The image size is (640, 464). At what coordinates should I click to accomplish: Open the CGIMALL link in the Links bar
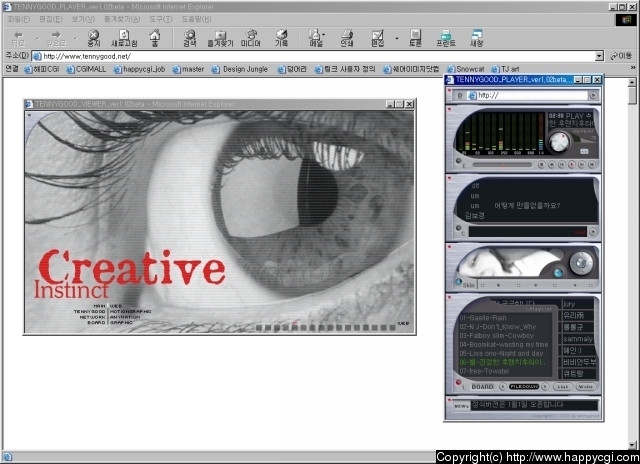86,69
